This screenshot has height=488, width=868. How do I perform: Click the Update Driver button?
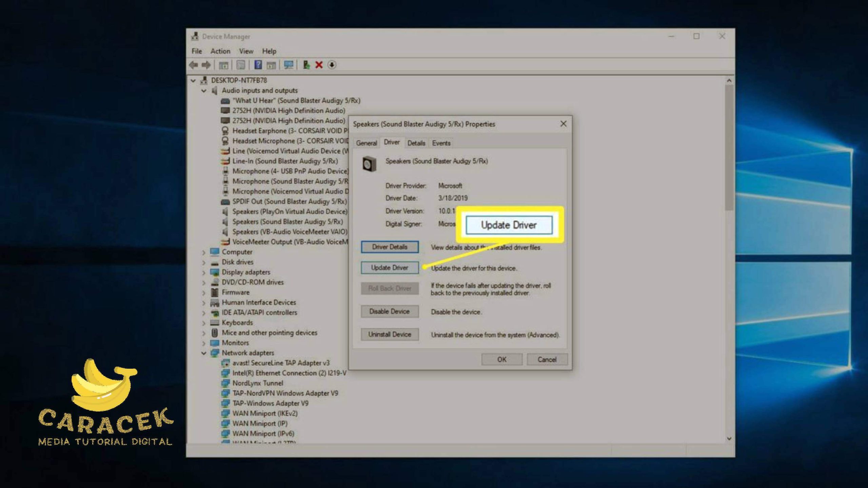pos(389,268)
